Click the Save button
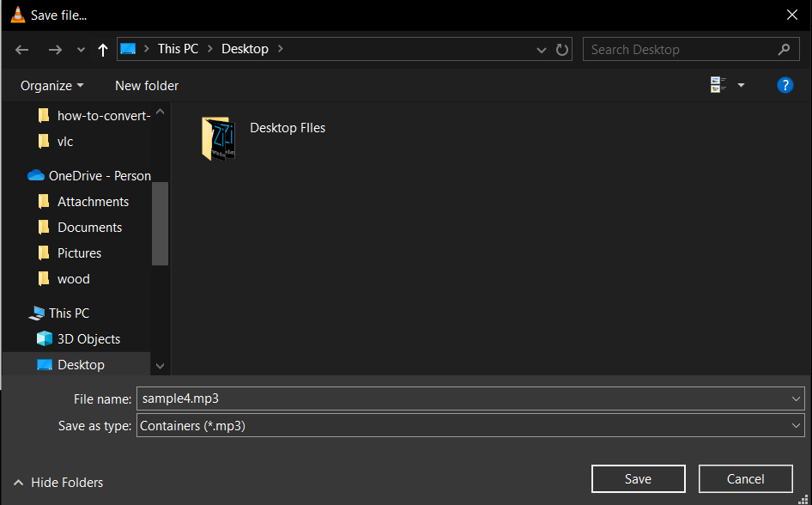Image resolution: width=812 pixels, height=505 pixels. coord(638,478)
